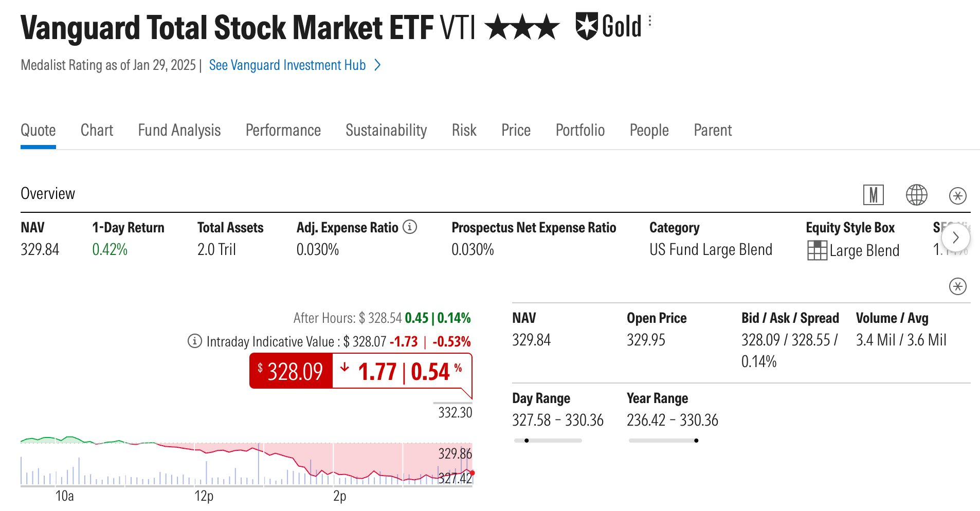Click the asterisk icon above quote details
The height and width of the screenshot is (511, 980).
tap(957, 286)
